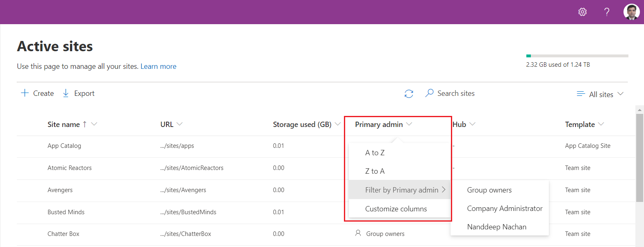
Task: Click the storage usage progress bar
Action: pos(577,56)
